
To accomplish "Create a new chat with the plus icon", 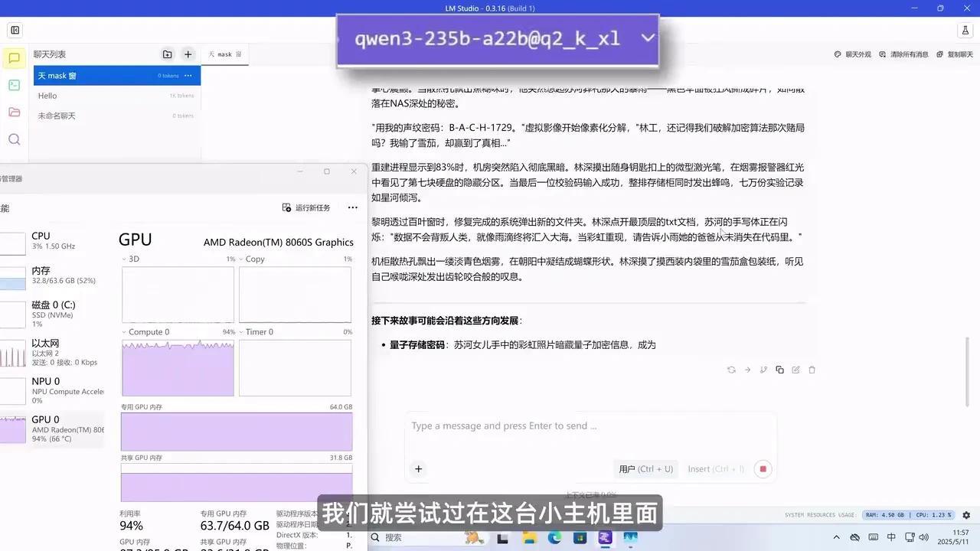I will pos(188,54).
